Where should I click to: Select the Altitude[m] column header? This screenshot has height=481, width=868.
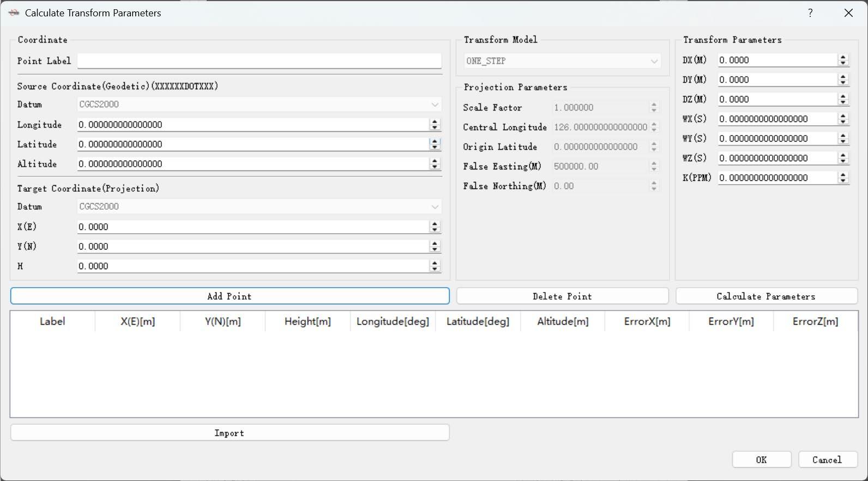coord(563,321)
